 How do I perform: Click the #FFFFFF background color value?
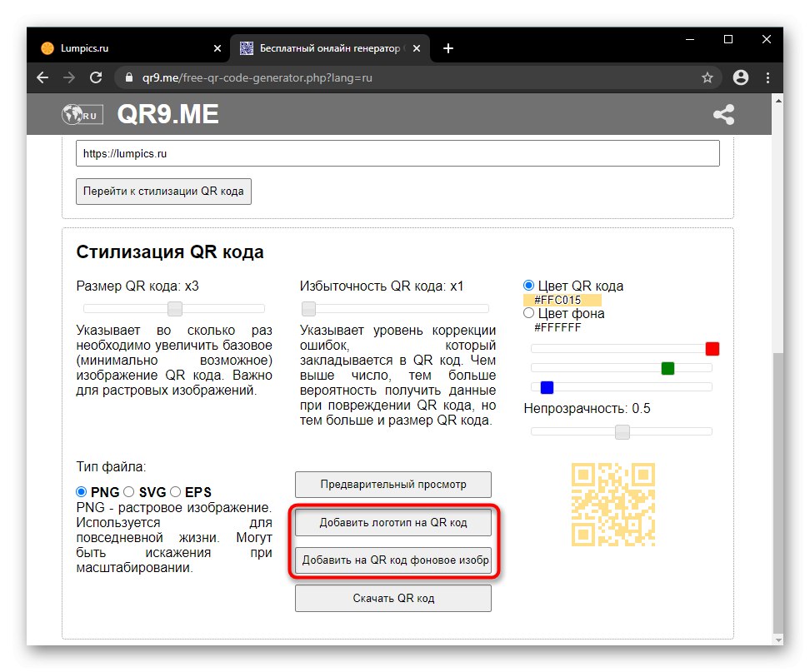coord(557,328)
